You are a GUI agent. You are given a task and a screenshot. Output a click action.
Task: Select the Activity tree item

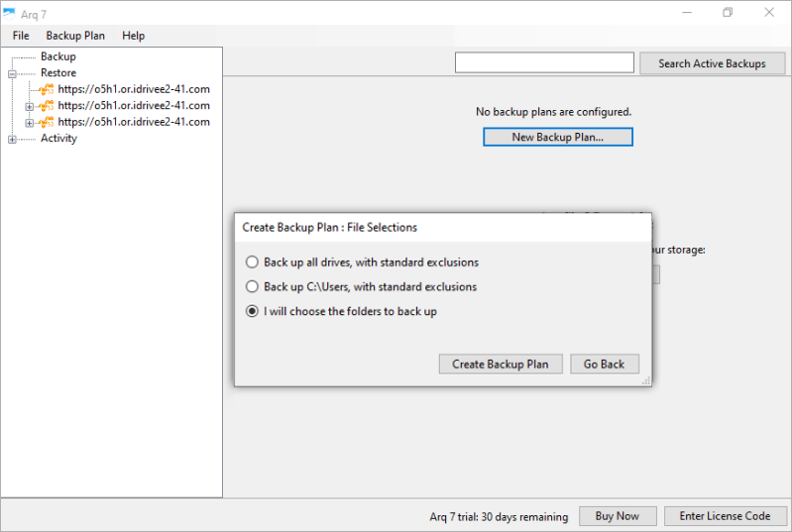point(59,139)
